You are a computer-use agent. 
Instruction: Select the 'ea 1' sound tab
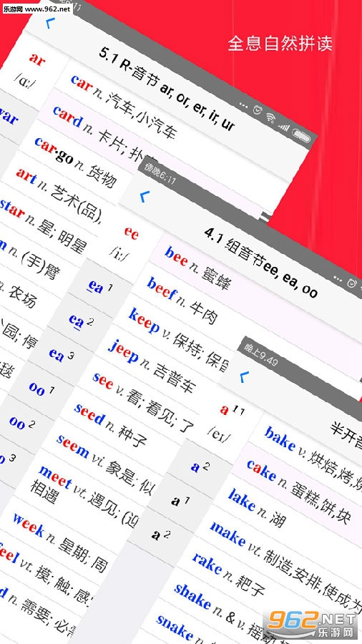[x=99, y=286]
